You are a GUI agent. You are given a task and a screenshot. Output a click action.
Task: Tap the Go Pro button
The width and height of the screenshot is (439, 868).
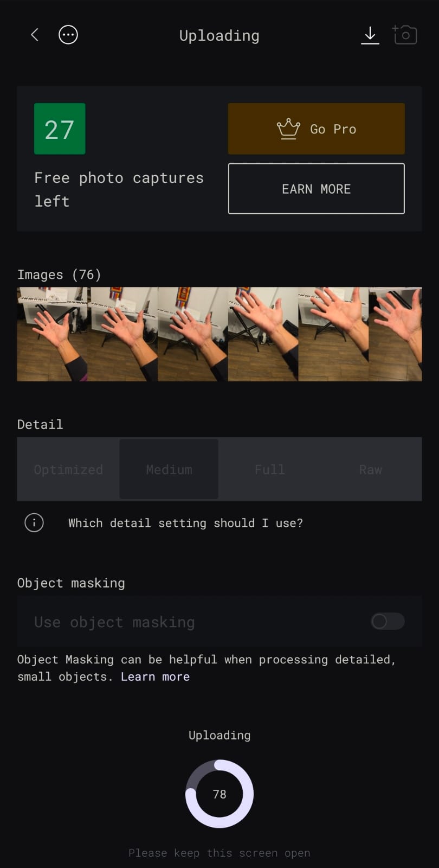point(317,129)
